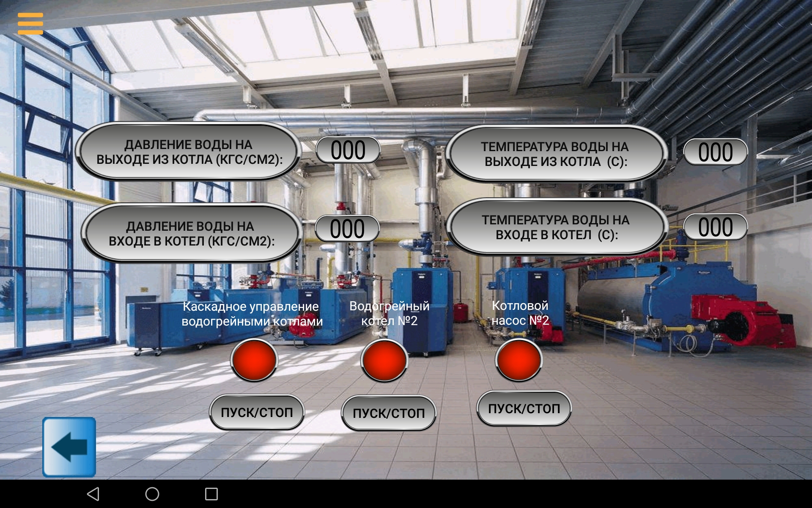812x508 pixels.
Task: Click label Температура воды на входе в котел
Action: tap(556, 227)
